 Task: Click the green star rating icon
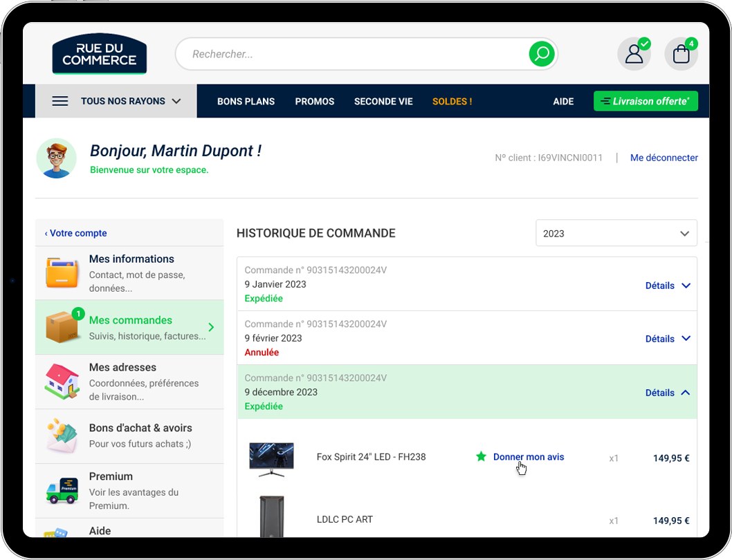tap(481, 457)
